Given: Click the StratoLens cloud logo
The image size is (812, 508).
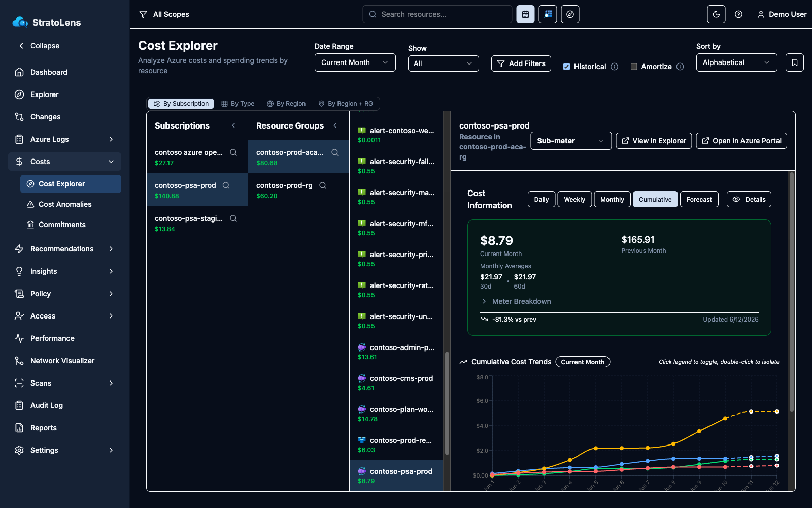Looking at the screenshot, I should [20, 22].
